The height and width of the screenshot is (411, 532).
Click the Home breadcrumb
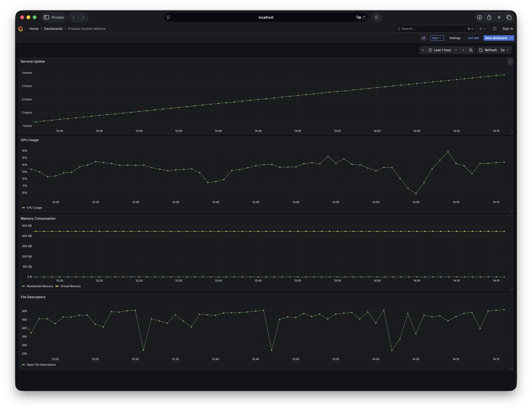point(34,29)
